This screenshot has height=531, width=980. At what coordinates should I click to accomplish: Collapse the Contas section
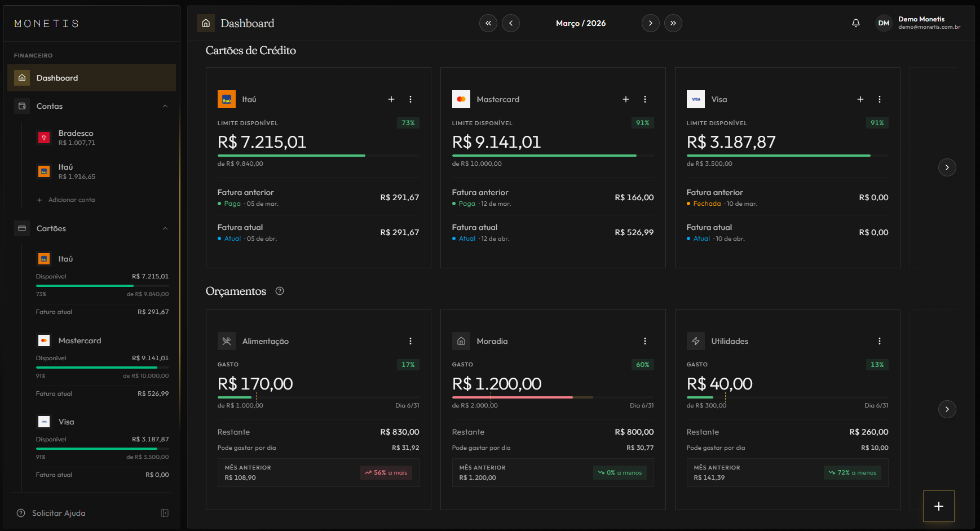165,106
